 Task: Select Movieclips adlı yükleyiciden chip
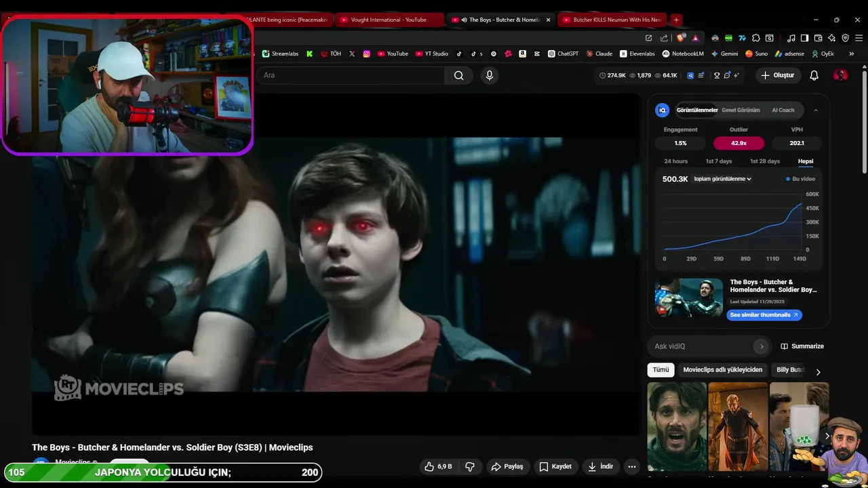723,369
